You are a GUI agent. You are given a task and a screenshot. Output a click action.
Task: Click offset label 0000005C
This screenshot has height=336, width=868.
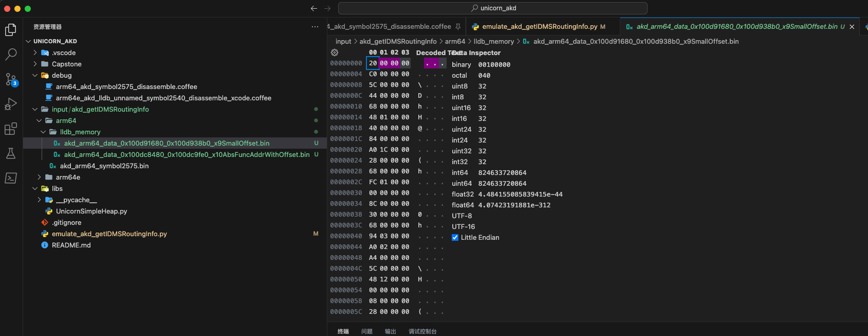pos(346,312)
